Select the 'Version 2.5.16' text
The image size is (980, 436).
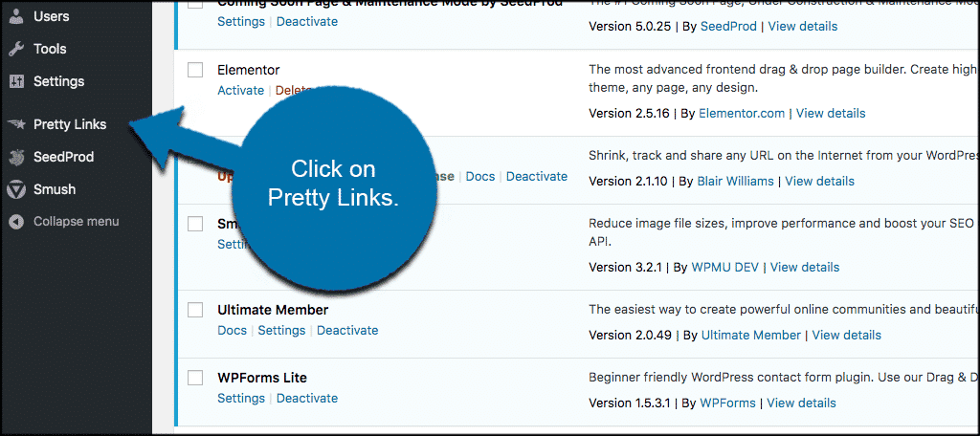[630, 113]
